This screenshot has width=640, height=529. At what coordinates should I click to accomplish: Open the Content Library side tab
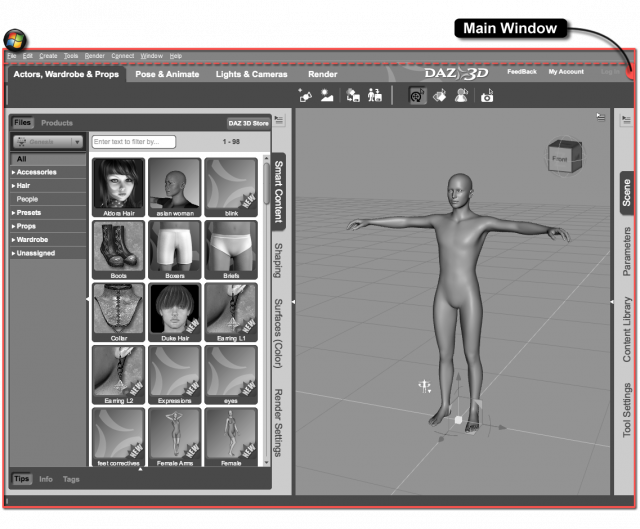(626, 329)
